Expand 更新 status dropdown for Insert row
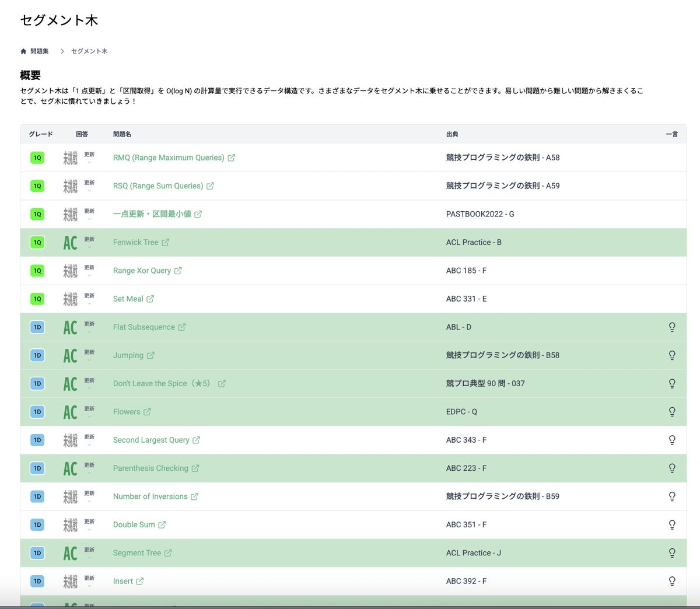 point(89,582)
